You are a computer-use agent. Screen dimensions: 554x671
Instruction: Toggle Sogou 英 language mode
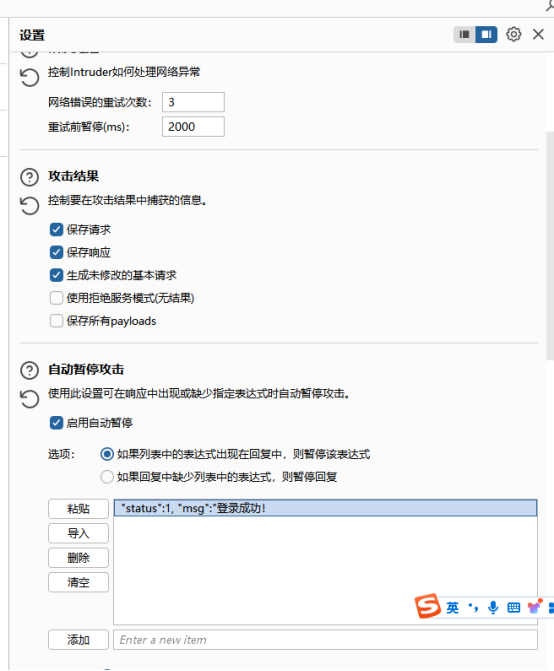(x=453, y=607)
